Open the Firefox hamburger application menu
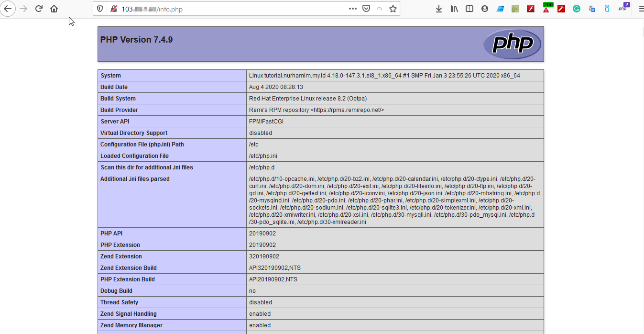 tap(641, 9)
